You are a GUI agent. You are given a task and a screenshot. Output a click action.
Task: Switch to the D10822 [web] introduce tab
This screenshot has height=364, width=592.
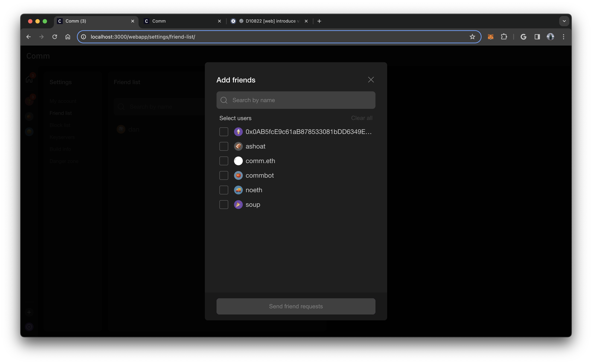click(268, 21)
